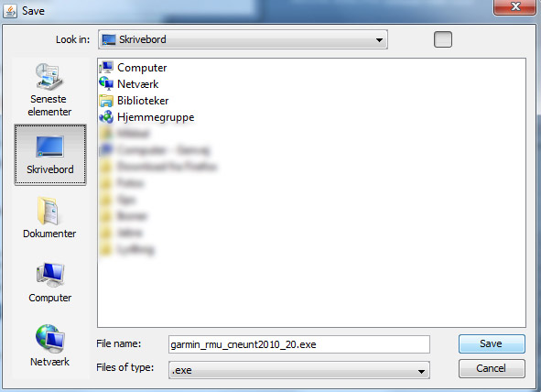
Task: Select Skrivebord icon in left sidebar
Action: [50, 155]
